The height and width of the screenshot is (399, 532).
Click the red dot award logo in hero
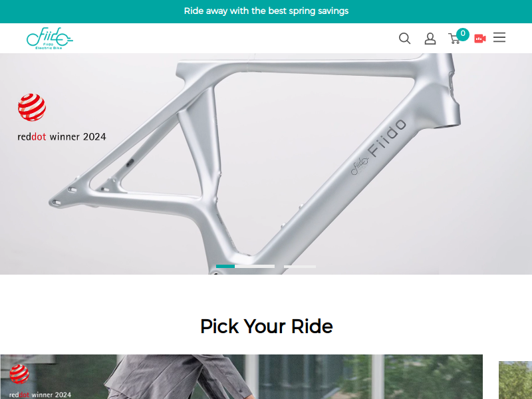[x=32, y=107]
